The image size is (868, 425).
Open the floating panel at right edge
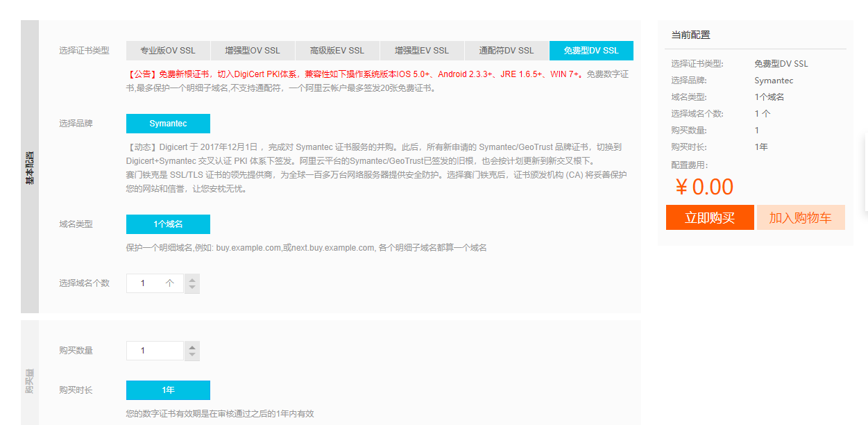[865, 174]
